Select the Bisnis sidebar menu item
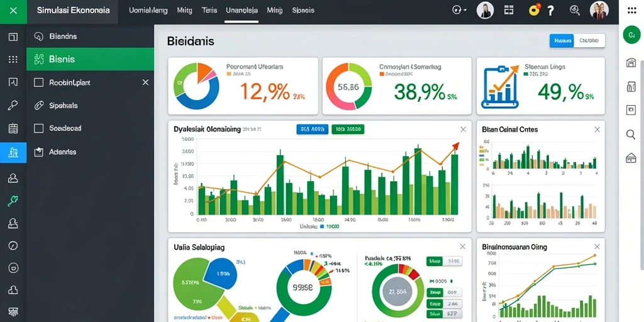644x322 pixels. [91, 59]
